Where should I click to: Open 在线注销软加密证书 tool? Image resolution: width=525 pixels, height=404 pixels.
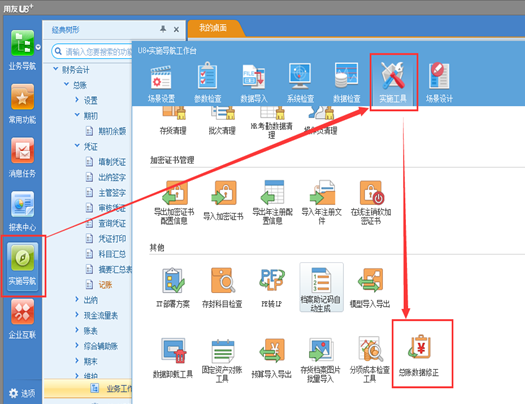pos(371,203)
